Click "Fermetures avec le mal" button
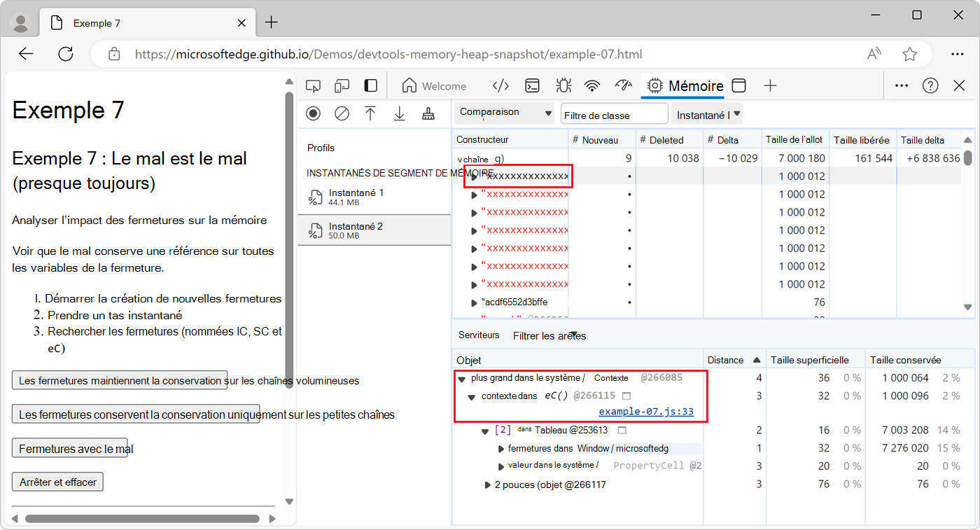Image resolution: width=980 pixels, height=530 pixels. [70, 448]
